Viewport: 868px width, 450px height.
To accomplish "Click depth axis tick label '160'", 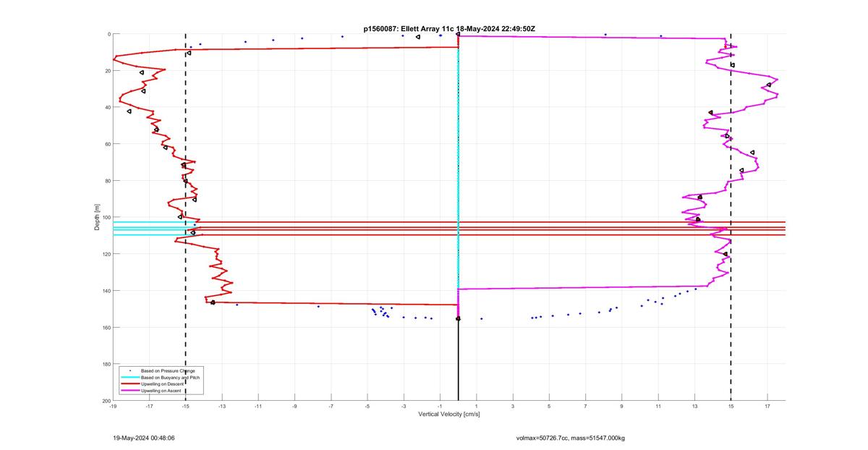I will pyautogui.click(x=106, y=327).
